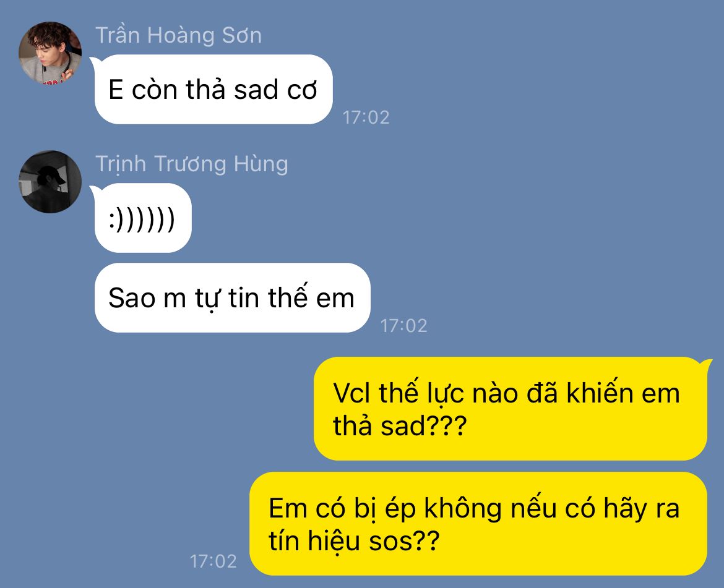The width and height of the screenshot is (724, 588).
Task: Click the 17:02 timestamp beside the yellow sos message
Action: click(x=213, y=561)
